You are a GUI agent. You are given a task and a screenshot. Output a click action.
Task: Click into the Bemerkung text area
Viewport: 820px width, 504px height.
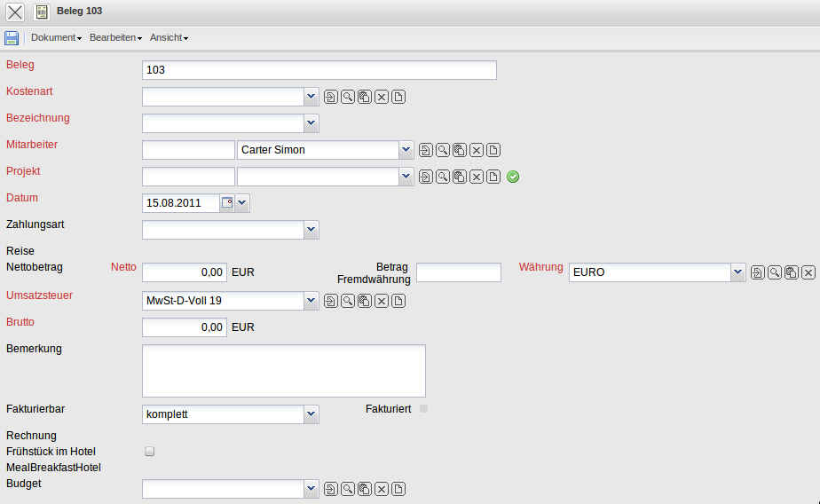(x=283, y=370)
